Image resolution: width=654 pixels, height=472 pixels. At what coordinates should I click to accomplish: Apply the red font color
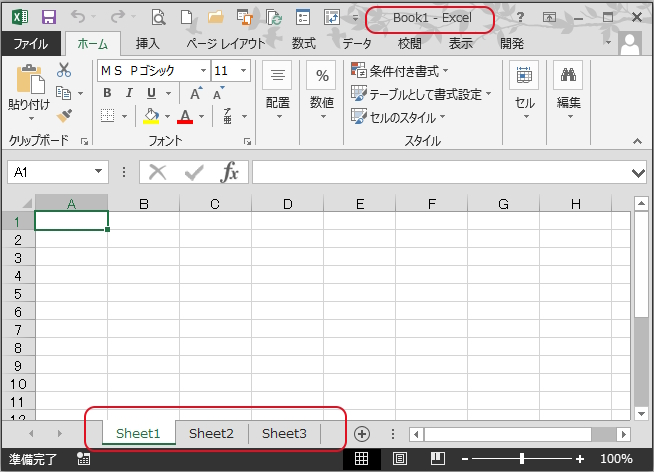click(185, 116)
